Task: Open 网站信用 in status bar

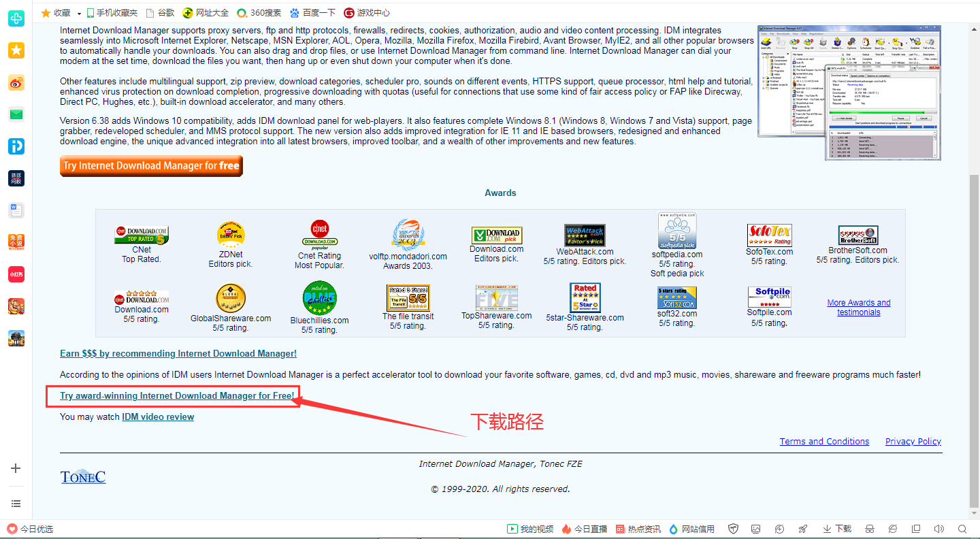Action: [x=692, y=529]
